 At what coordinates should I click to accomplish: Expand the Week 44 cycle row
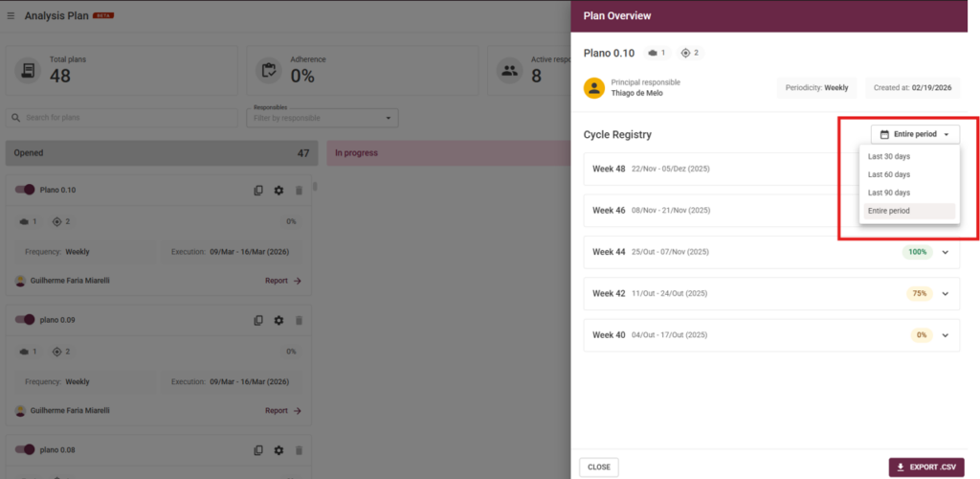click(946, 253)
